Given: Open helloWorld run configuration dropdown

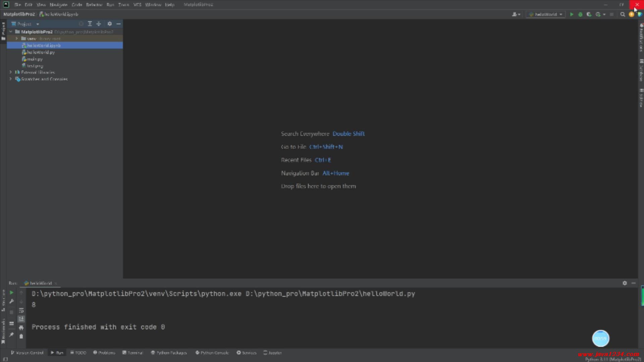Looking at the screenshot, I should click(546, 14).
